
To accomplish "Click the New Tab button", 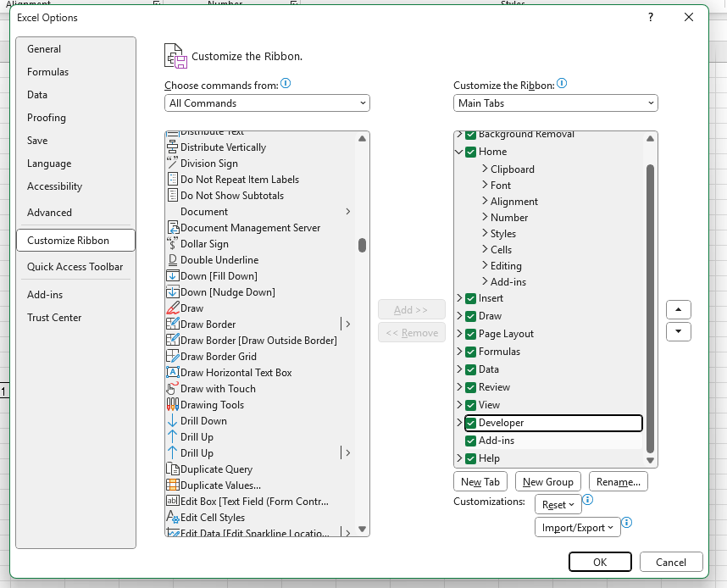I will point(480,482).
